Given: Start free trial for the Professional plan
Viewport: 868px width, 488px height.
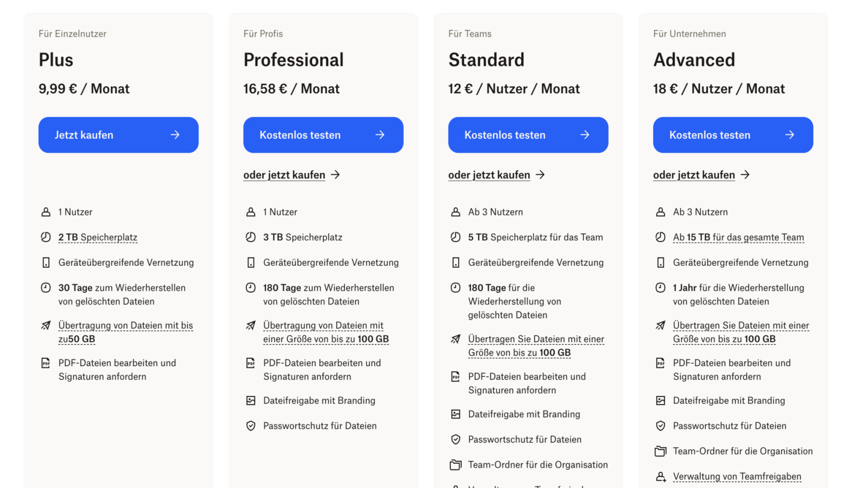Looking at the screenshot, I should point(323,135).
